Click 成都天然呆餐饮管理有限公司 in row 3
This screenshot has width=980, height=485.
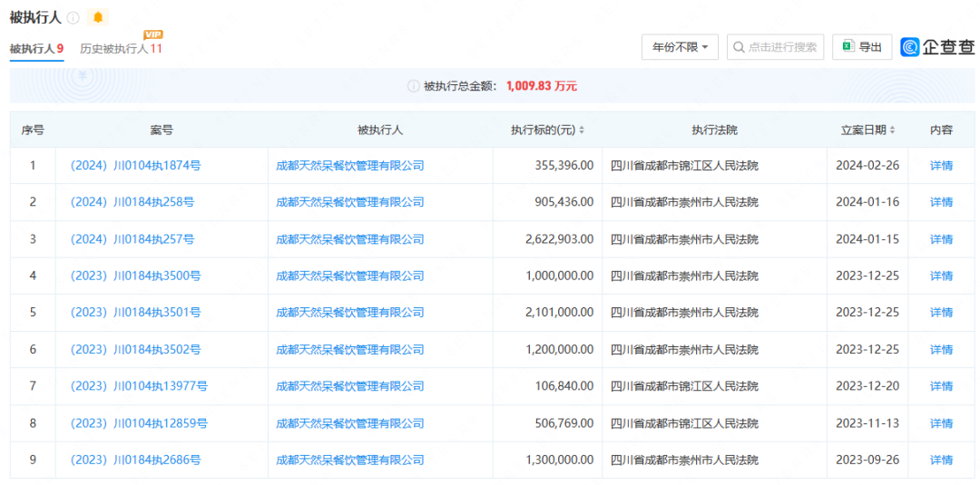(x=350, y=239)
